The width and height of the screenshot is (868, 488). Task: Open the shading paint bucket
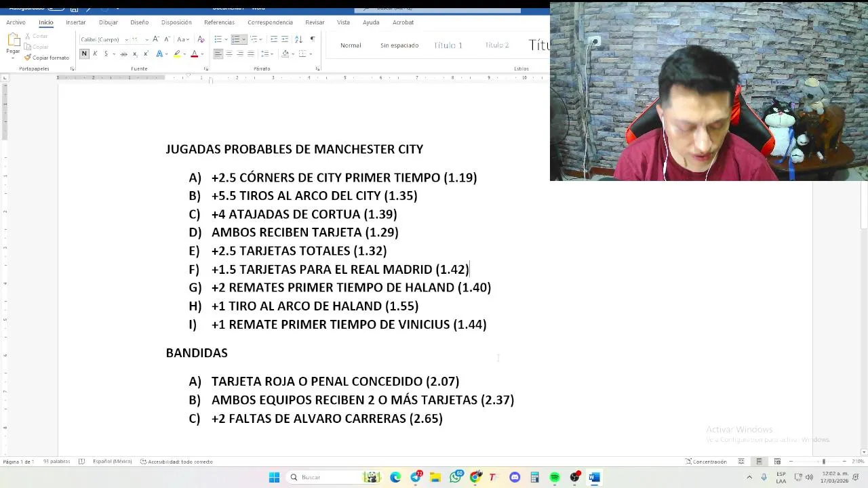coord(285,54)
